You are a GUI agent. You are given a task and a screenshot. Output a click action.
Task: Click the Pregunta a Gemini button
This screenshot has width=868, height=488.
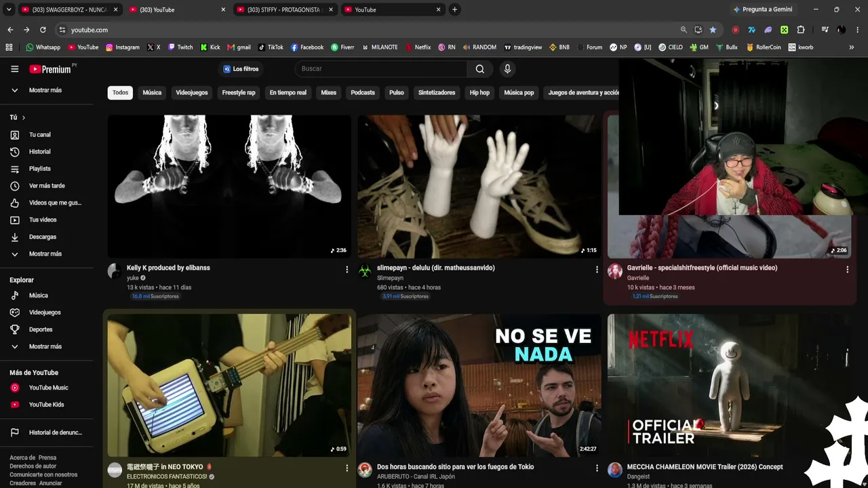point(762,9)
